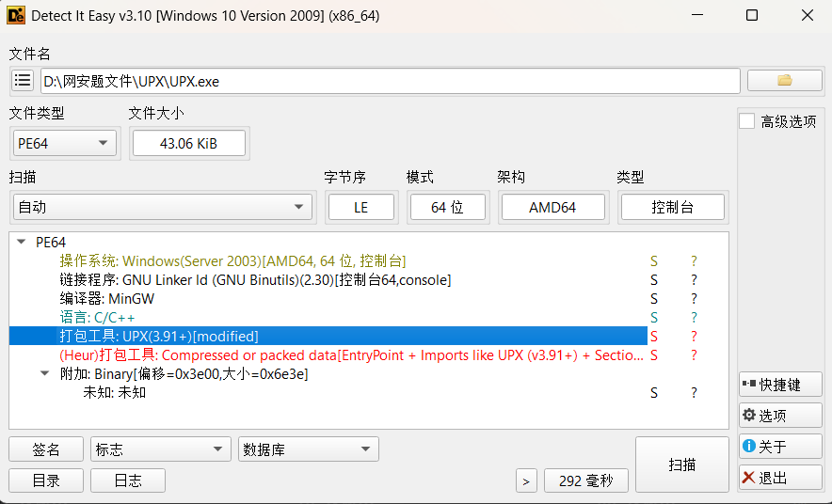Click the 292 毫秒 elapsed time button

pos(585,480)
